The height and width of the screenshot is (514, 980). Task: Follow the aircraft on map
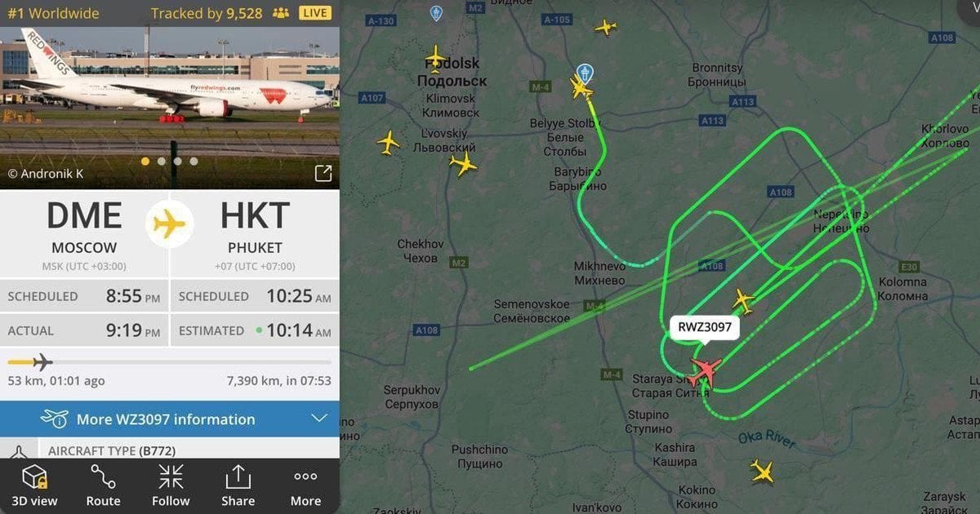[x=171, y=485]
